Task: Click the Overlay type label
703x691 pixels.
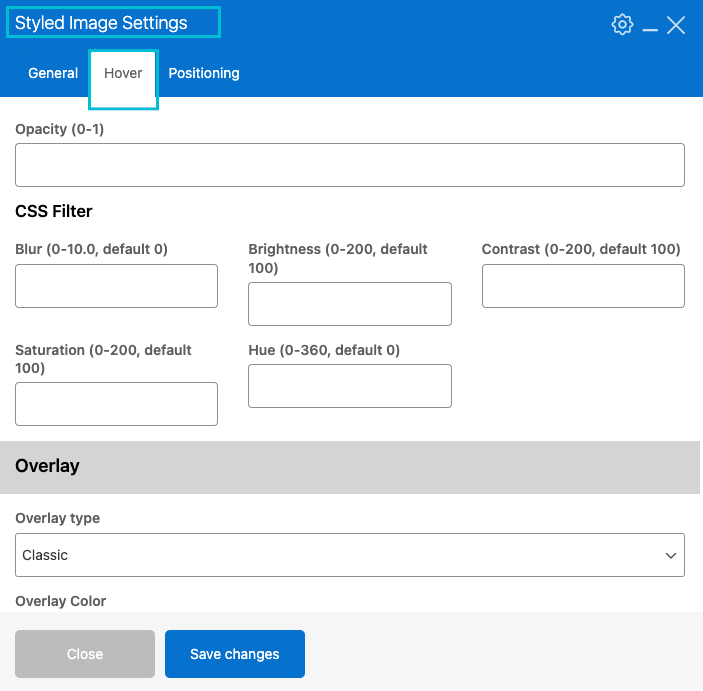Action: tap(57, 518)
